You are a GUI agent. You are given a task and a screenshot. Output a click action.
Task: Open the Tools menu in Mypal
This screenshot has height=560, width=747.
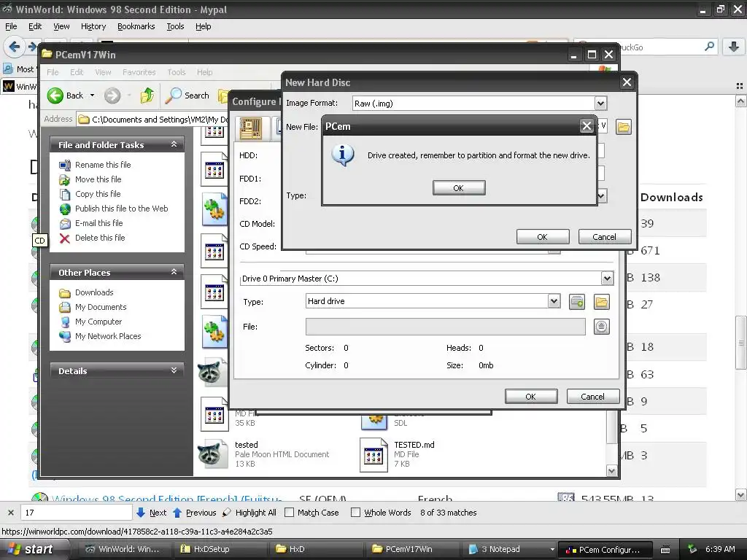(x=175, y=26)
